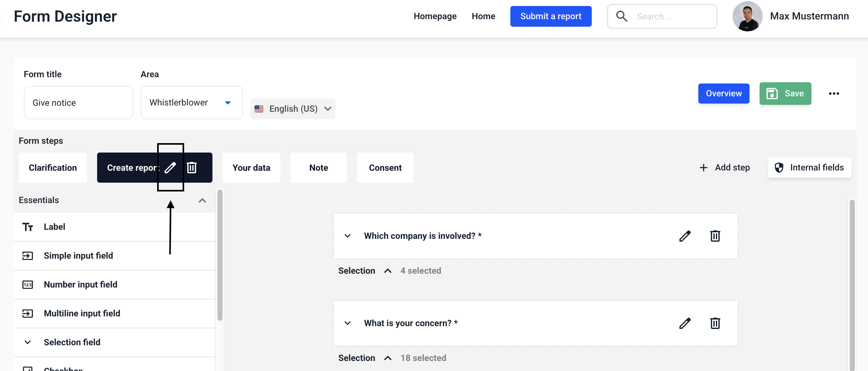Switch to the Consent step
The height and width of the screenshot is (371, 868).
coord(385,168)
